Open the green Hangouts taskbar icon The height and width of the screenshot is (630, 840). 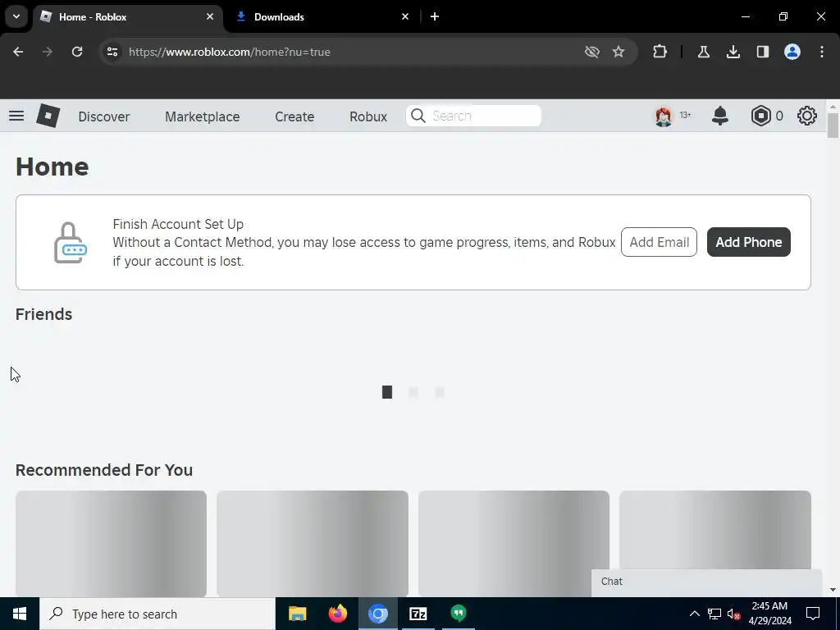(x=458, y=614)
